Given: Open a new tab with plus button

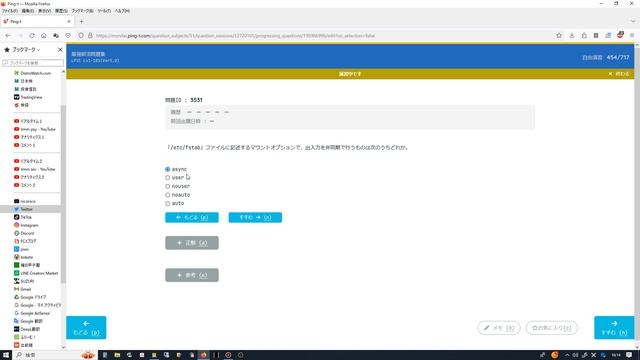Looking at the screenshot, I should [x=82, y=21].
